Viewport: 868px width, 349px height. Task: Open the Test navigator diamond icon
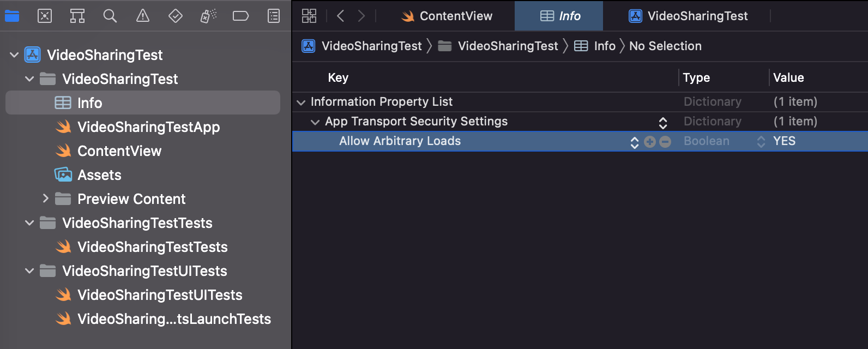coord(176,16)
